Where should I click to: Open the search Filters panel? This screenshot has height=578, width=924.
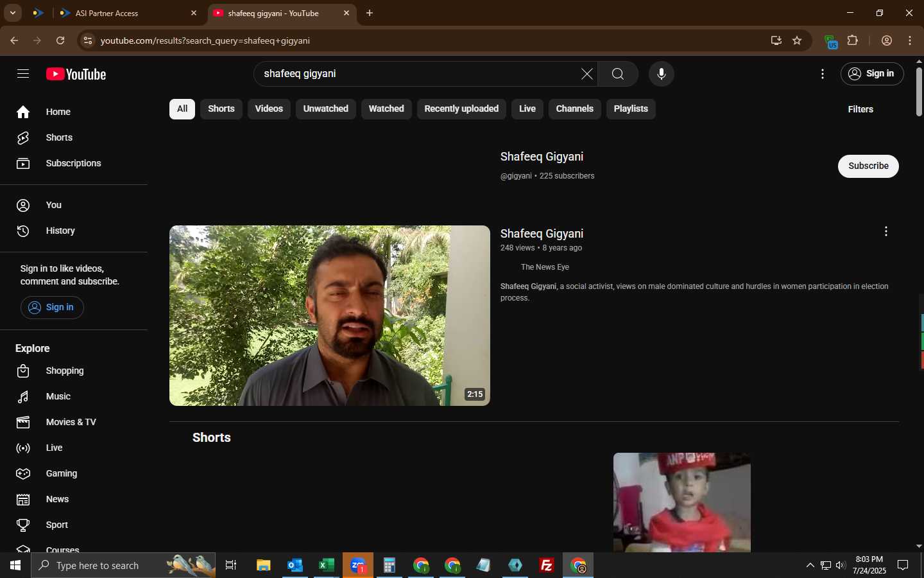point(860,109)
